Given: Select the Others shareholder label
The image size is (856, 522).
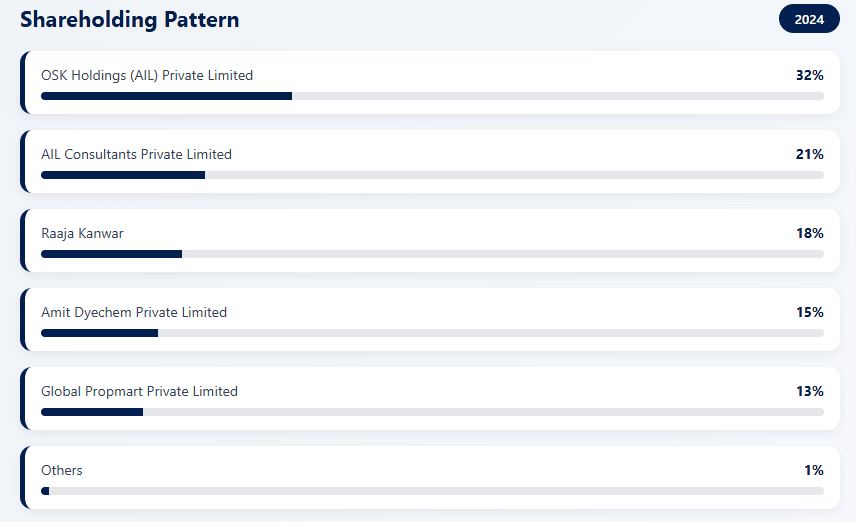Looking at the screenshot, I should pyautogui.click(x=62, y=470).
